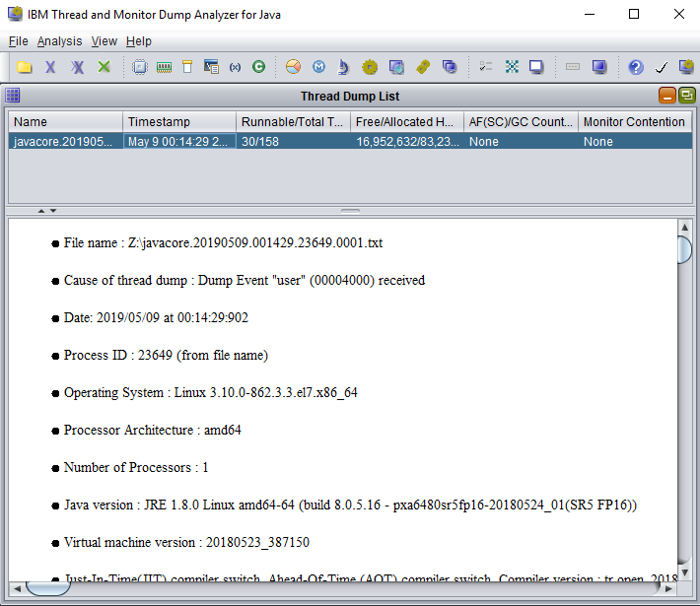Click the yellow gear toolbar icon
Screen dimensions: 700x606
tap(370, 67)
